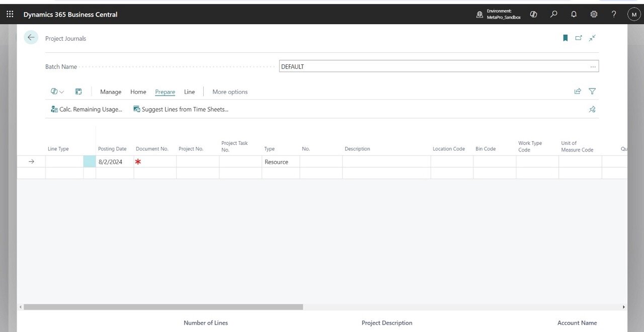The width and height of the screenshot is (644, 332).
Task: Click the share icon above the grid
Action: point(578,92)
